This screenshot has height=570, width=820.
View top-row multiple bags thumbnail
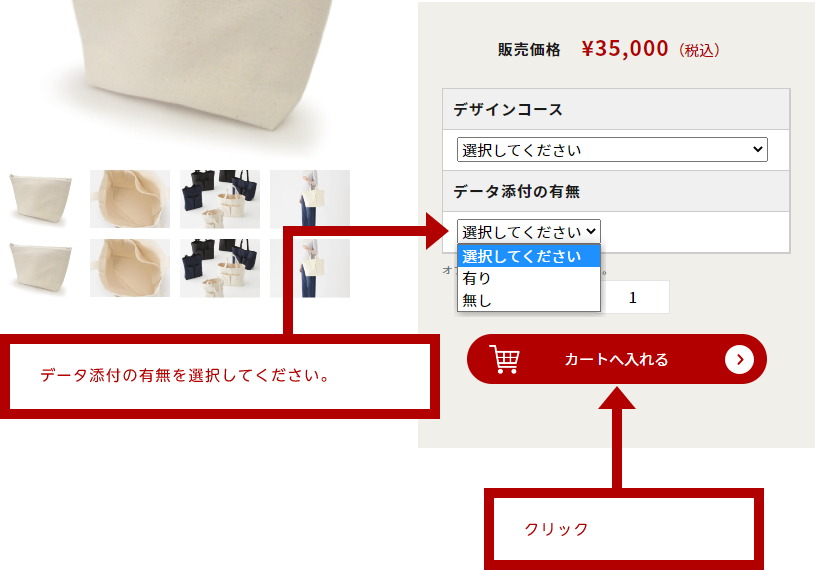pyautogui.click(x=220, y=199)
